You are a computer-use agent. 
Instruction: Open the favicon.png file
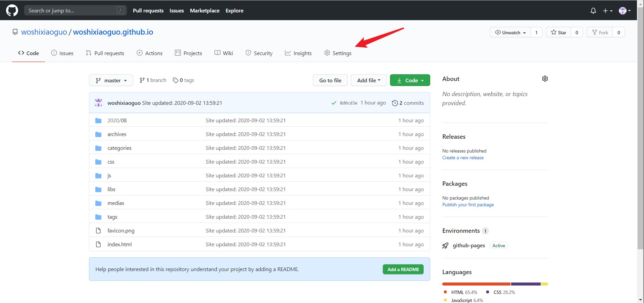point(121,230)
